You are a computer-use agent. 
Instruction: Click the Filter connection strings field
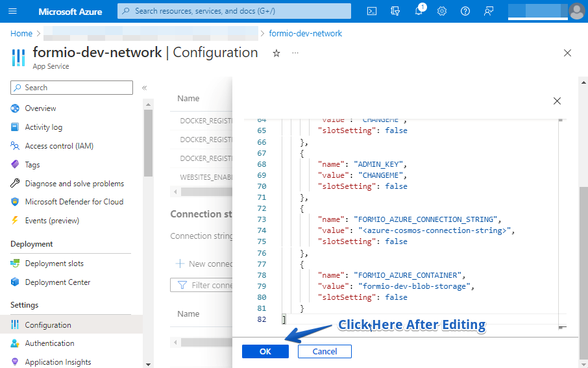(x=201, y=285)
